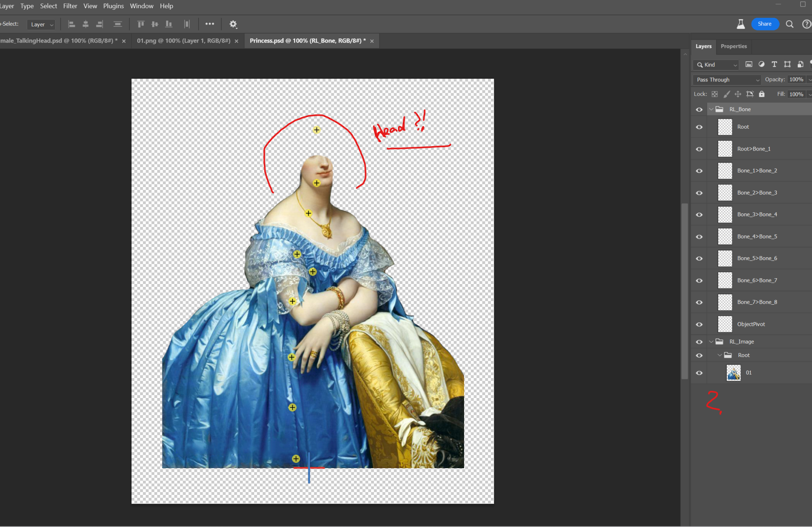Filter layers by type layer icon

click(774, 64)
